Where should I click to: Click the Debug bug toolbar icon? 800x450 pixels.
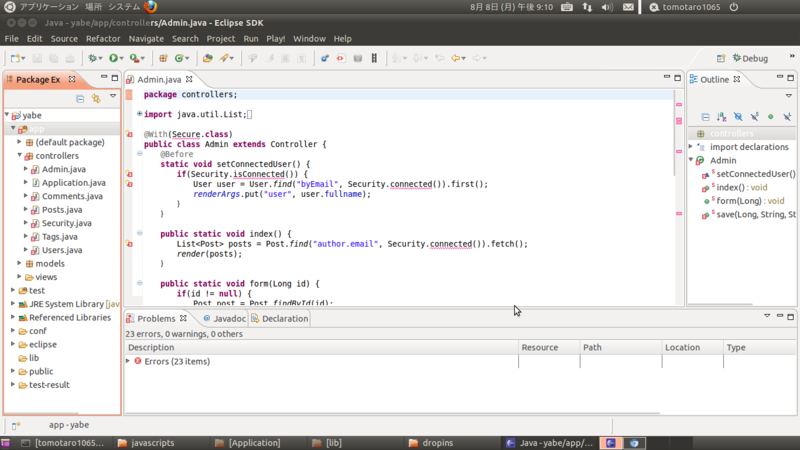coord(92,58)
